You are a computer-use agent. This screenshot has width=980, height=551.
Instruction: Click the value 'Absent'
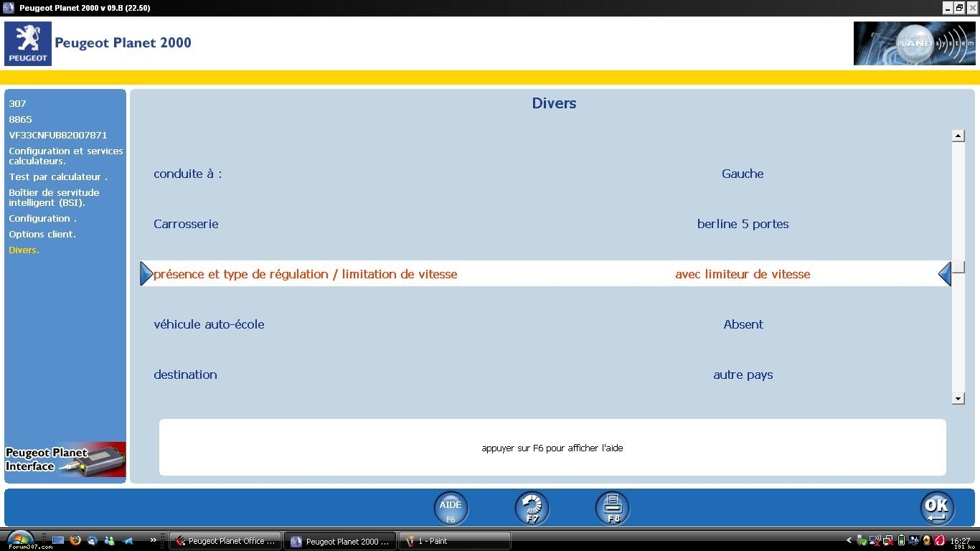pyautogui.click(x=743, y=324)
